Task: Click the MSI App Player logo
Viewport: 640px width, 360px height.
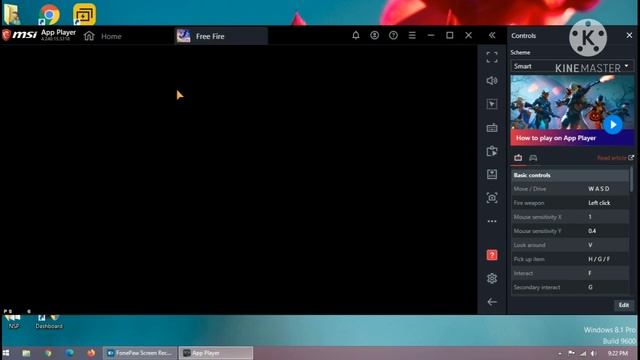Action: point(39,35)
